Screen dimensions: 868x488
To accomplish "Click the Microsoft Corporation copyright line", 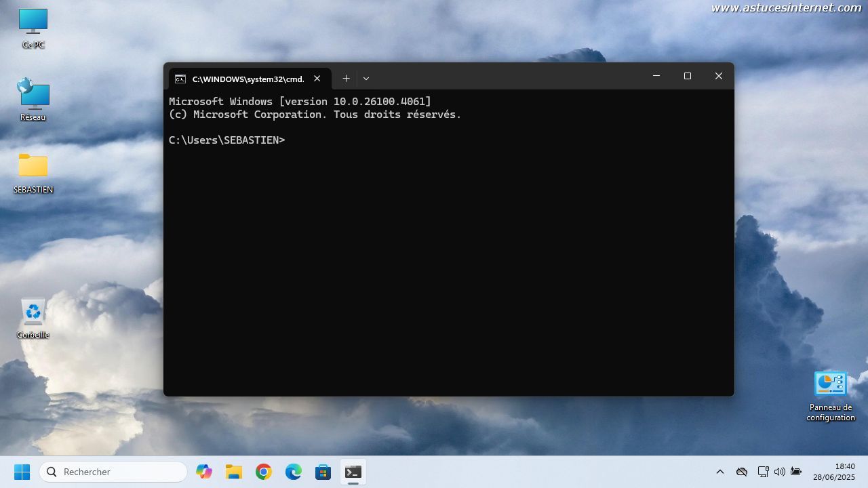I will 315,115.
